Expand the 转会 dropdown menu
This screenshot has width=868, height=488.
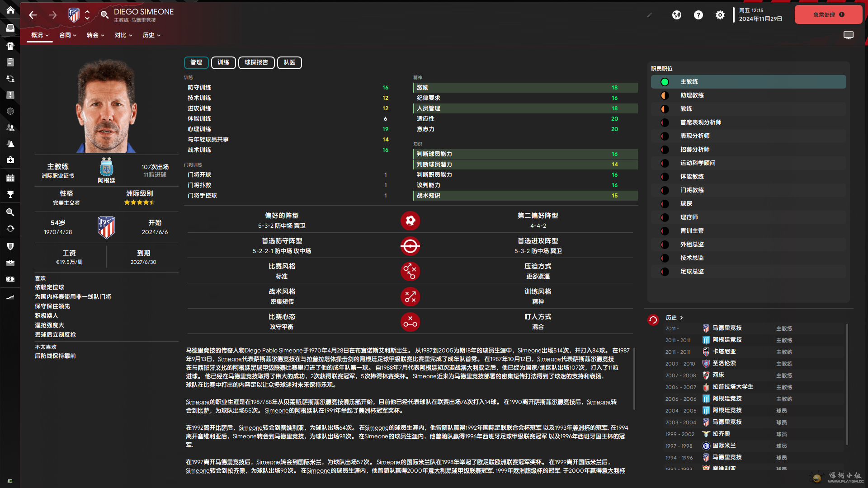coord(95,35)
